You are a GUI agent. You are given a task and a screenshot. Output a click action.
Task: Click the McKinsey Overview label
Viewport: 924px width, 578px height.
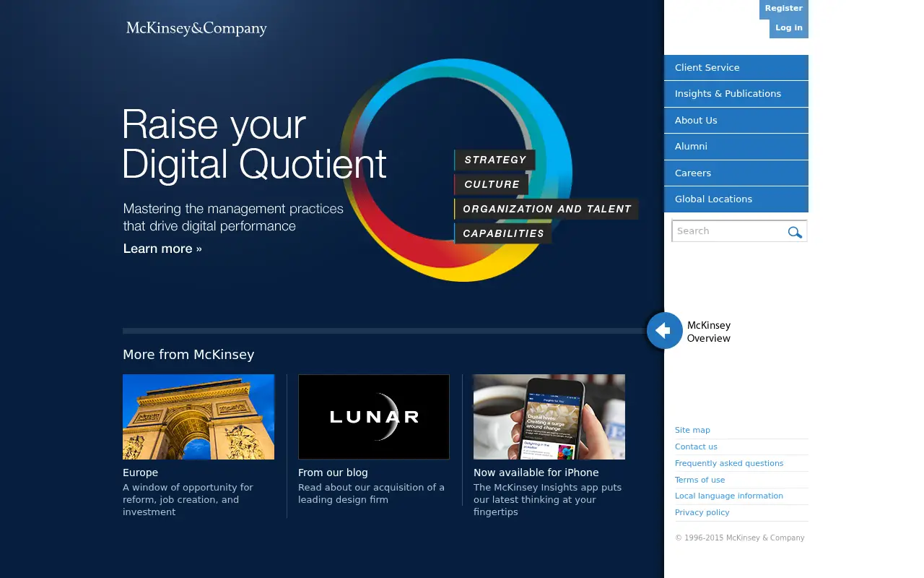[x=708, y=332]
